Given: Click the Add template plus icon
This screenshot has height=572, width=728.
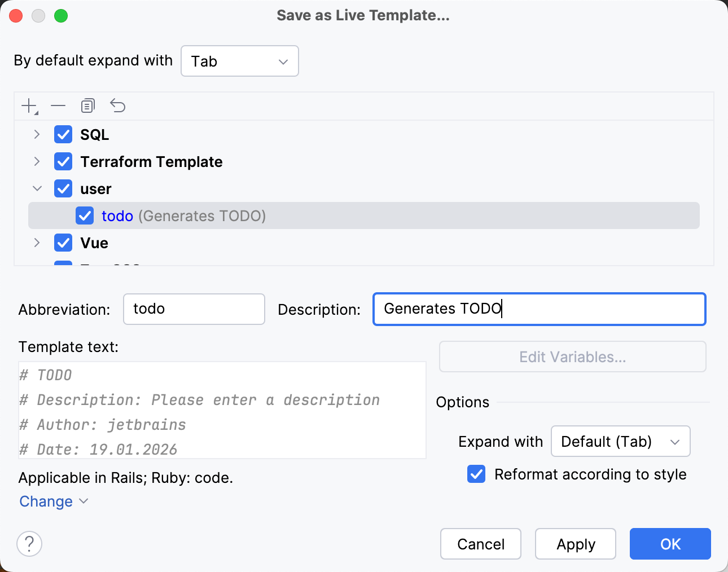Looking at the screenshot, I should (x=28, y=105).
